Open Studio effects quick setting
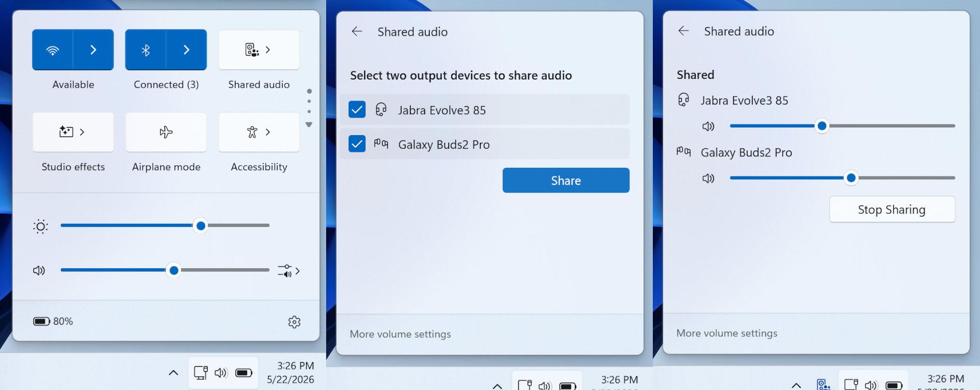This screenshot has width=980, height=390. tap(73, 132)
